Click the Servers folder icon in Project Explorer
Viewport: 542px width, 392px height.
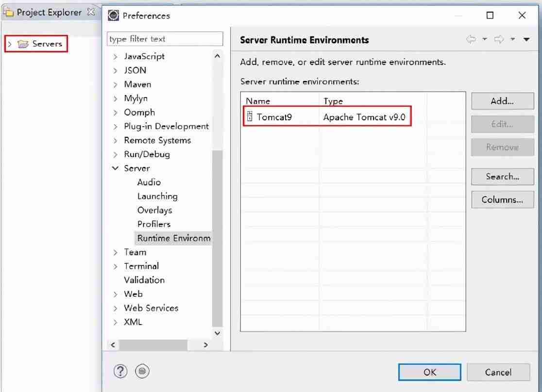23,44
